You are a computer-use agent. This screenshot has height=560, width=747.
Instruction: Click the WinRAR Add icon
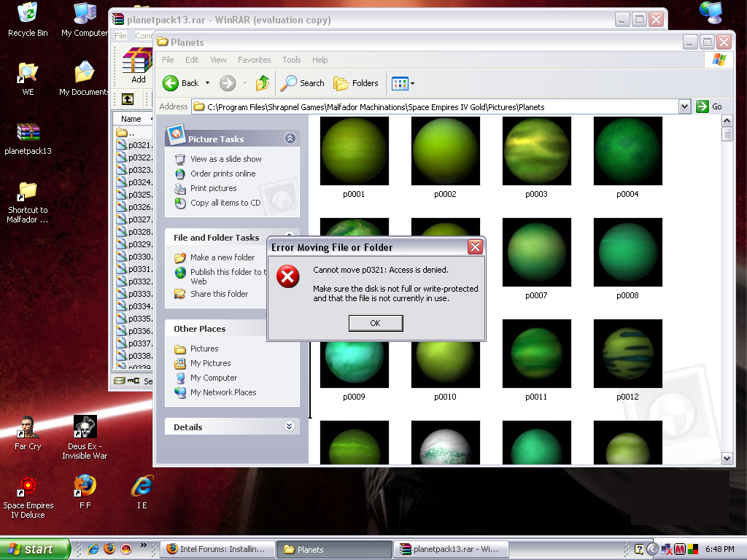pos(137,66)
